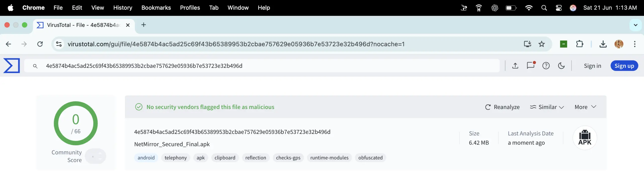This screenshot has width=644, height=181.
Task: Click the Siri icon in menu bar
Action: click(573, 8)
